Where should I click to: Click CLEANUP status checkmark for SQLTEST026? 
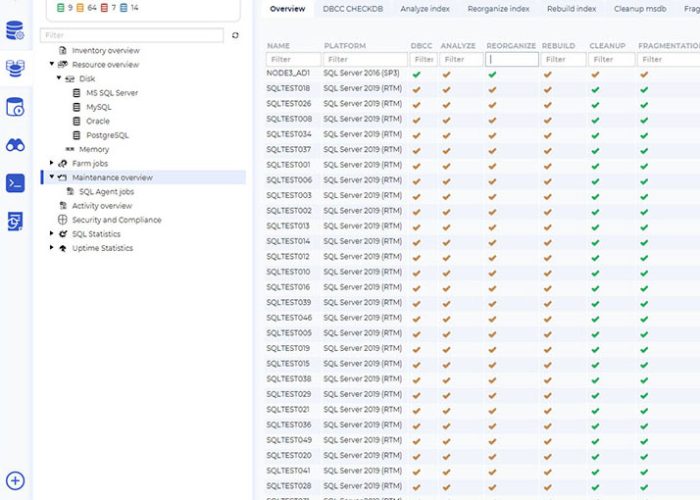(x=595, y=105)
